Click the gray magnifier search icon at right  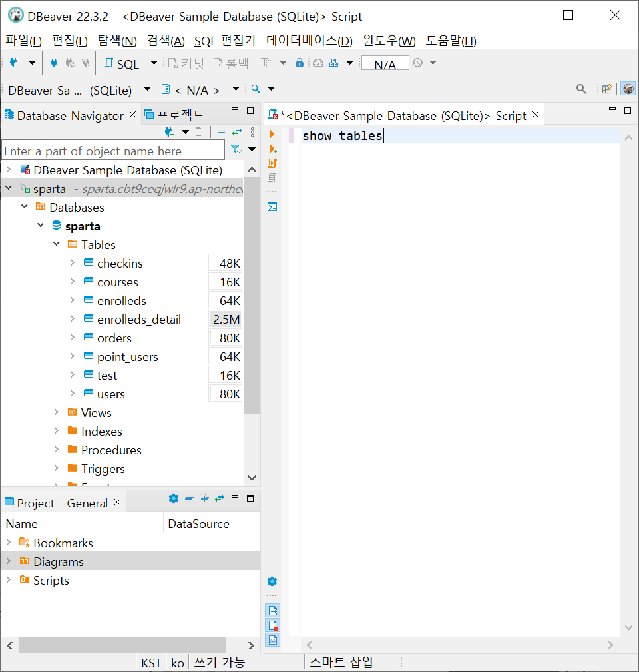581,89
